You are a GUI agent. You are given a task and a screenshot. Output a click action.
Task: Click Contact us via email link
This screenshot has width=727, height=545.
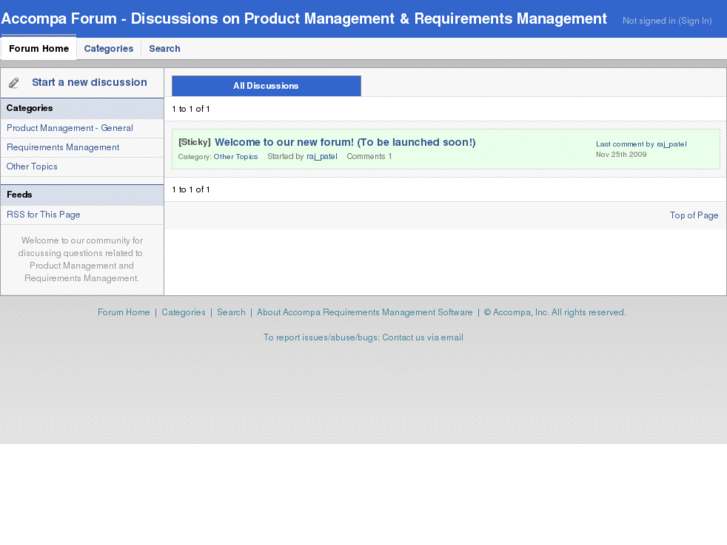point(422,338)
